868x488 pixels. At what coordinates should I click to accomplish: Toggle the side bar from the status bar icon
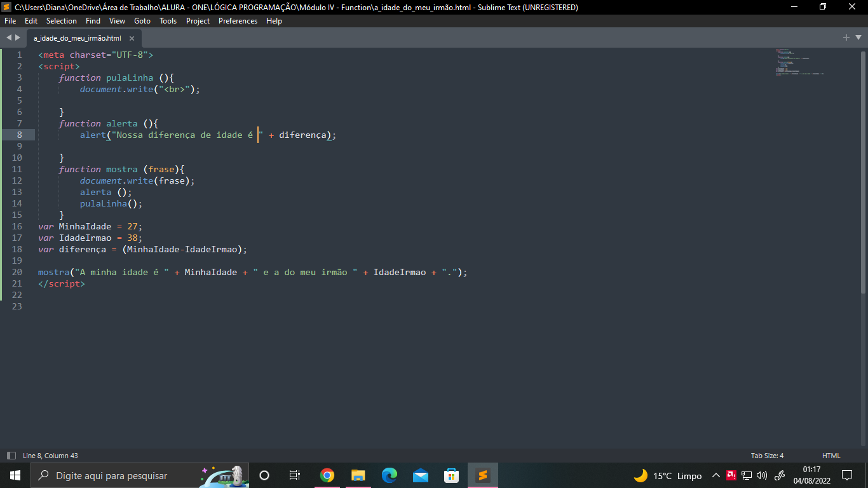(x=11, y=456)
